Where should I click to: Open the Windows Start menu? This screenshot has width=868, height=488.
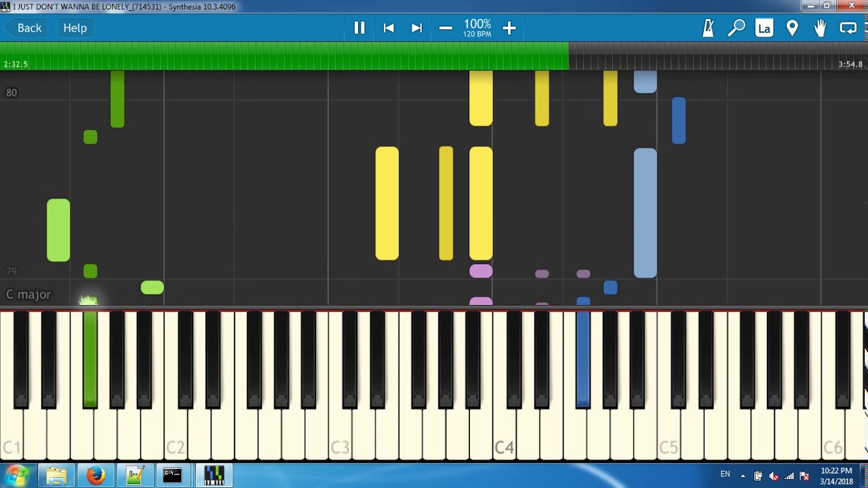pos(16,476)
